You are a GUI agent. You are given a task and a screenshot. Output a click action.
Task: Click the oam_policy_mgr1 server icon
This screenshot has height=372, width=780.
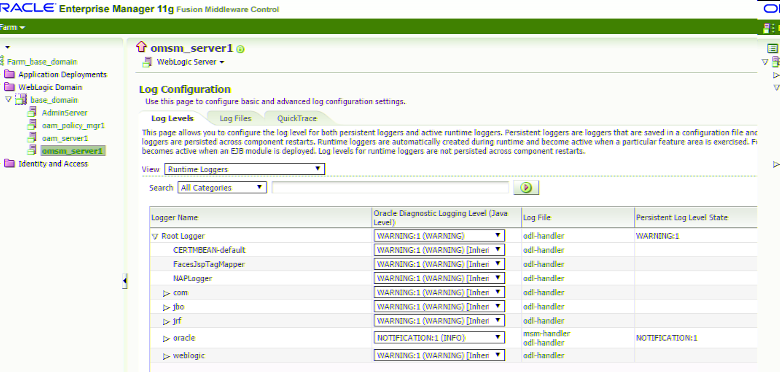[x=32, y=125]
